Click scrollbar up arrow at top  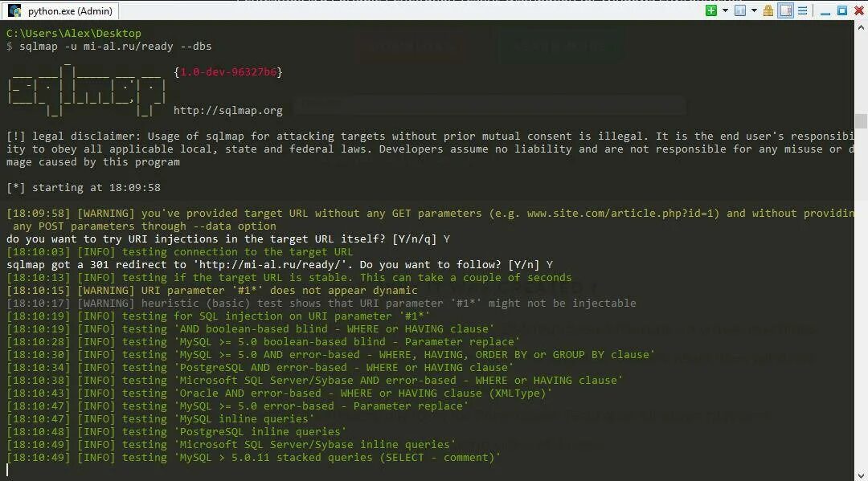click(x=861, y=26)
